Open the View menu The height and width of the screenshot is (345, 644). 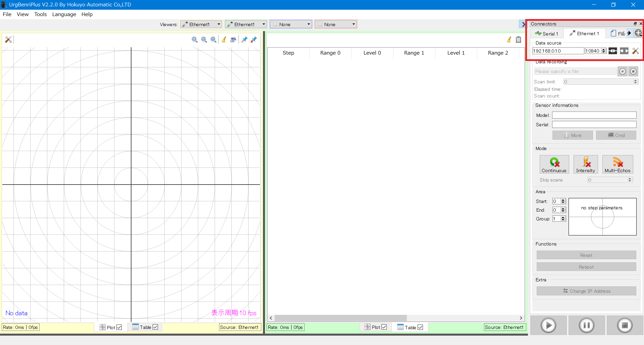pos(23,14)
